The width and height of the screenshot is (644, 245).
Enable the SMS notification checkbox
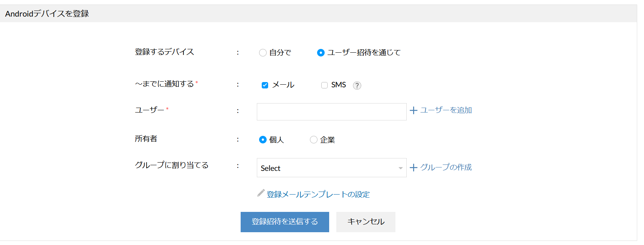[x=324, y=85]
